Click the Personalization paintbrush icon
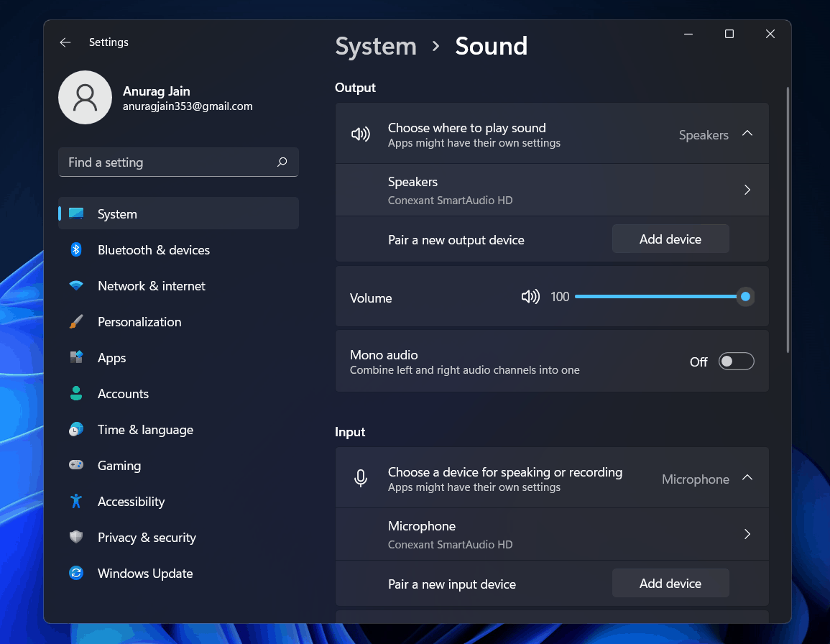Image resolution: width=830 pixels, height=644 pixels. coord(76,321)
